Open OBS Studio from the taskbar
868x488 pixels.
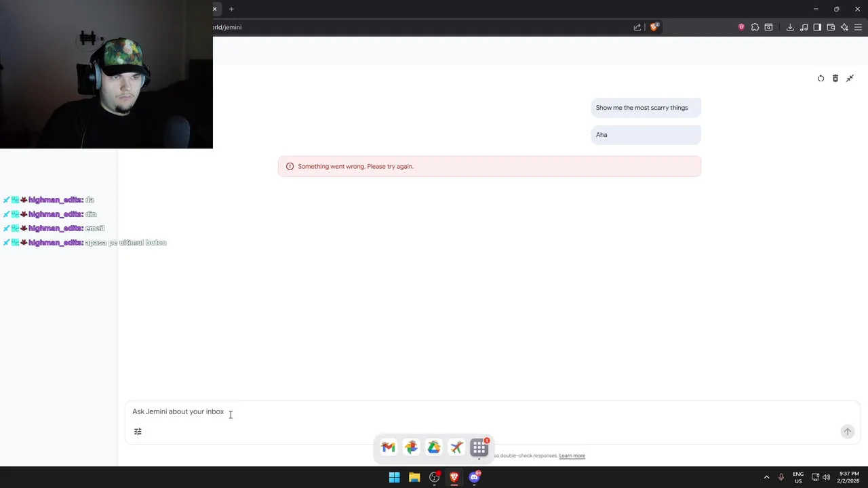coord(434,477)
